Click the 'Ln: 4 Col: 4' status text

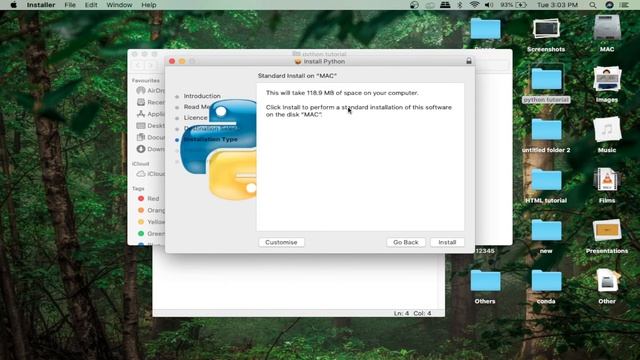coord(412,313)
